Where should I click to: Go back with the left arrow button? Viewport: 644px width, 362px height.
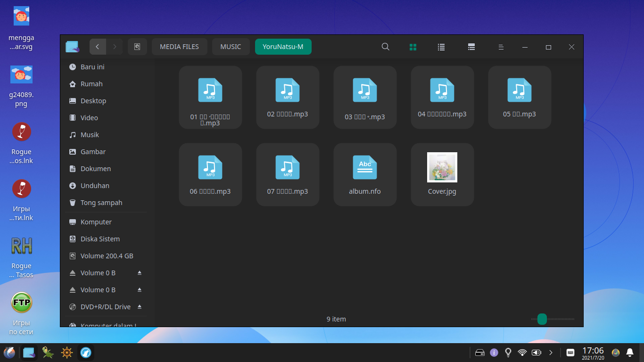click(x=98, y=47)
